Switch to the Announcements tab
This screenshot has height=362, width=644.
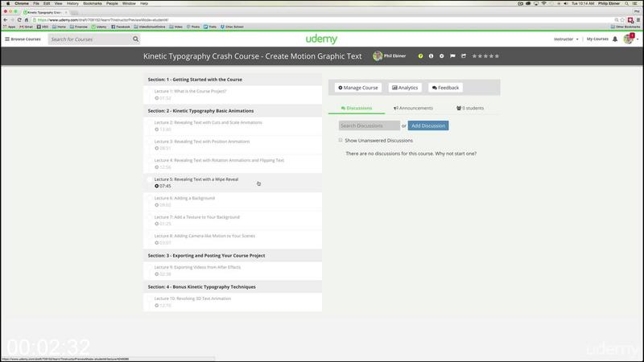click(x=413, y=109)
